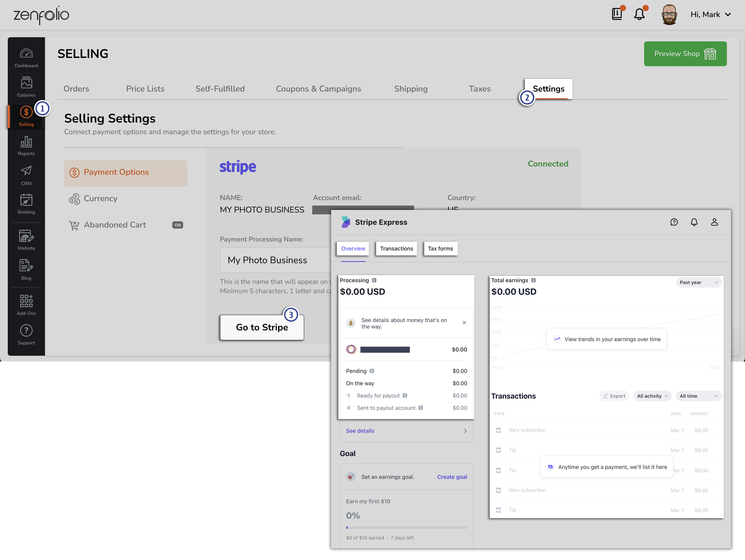Click the Export transactions button
Screen dimensions: 745x560
614,396
